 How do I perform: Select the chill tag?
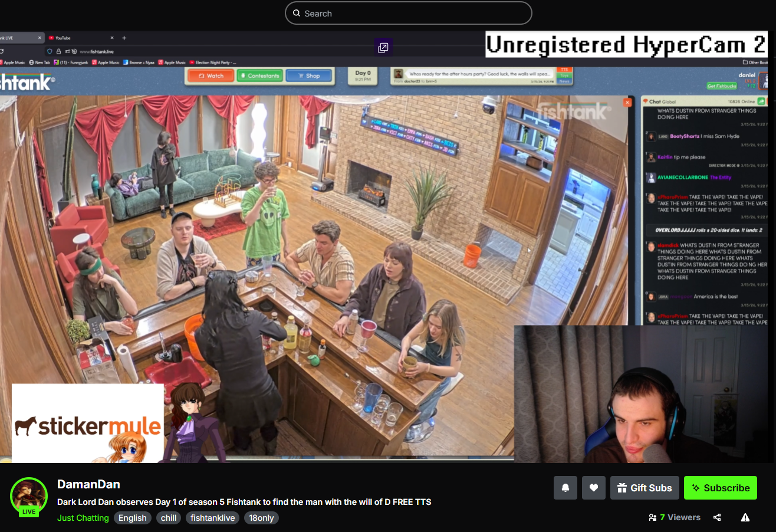pos(169,518)
